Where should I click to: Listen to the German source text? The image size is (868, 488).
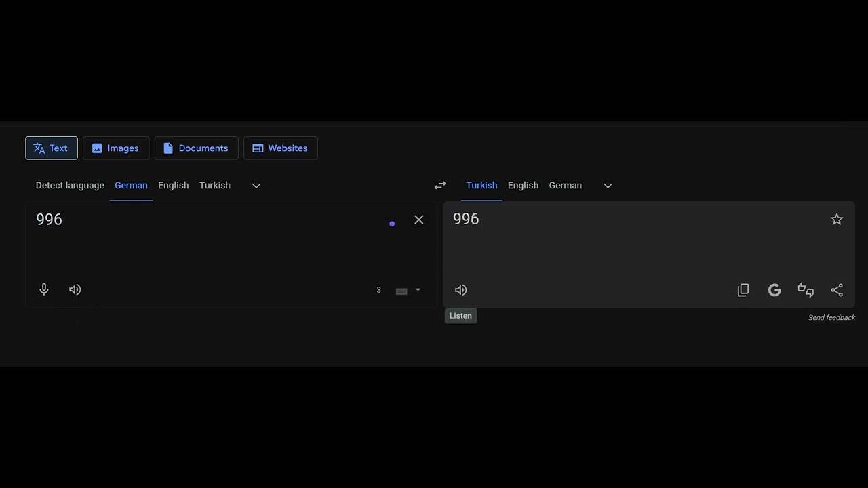point(75,289)
